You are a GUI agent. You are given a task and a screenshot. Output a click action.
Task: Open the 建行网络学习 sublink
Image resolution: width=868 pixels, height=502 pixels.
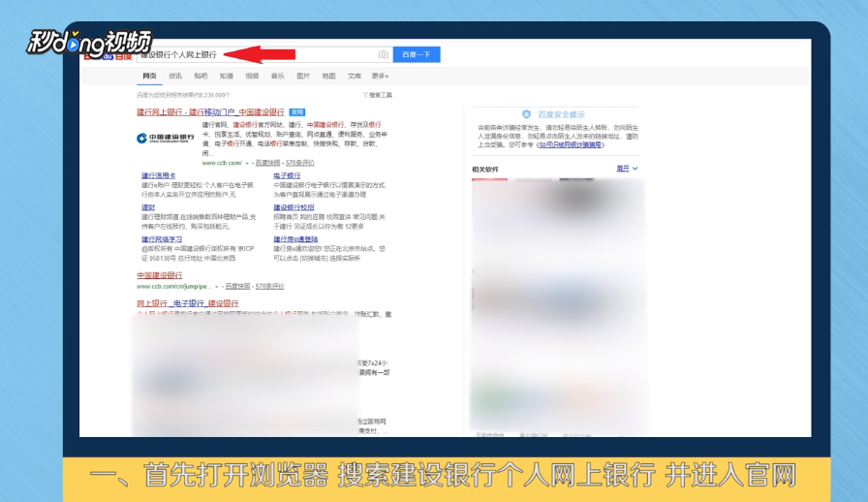pos(162,239)
